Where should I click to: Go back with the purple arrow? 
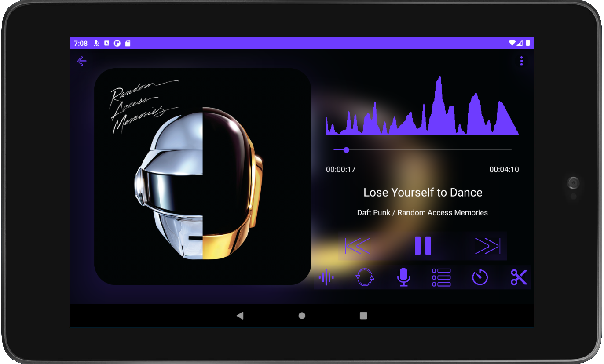(x=82, y=61)
